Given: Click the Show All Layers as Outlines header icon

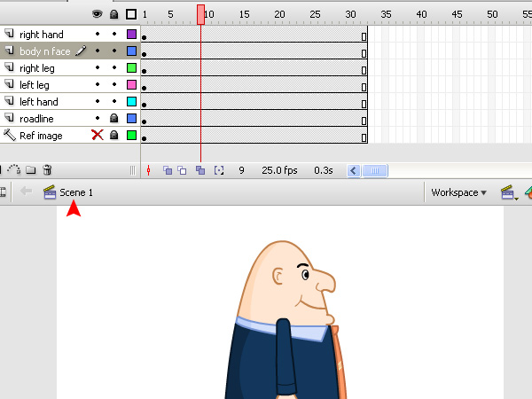Looking at the screenshot, I should 131,14.
